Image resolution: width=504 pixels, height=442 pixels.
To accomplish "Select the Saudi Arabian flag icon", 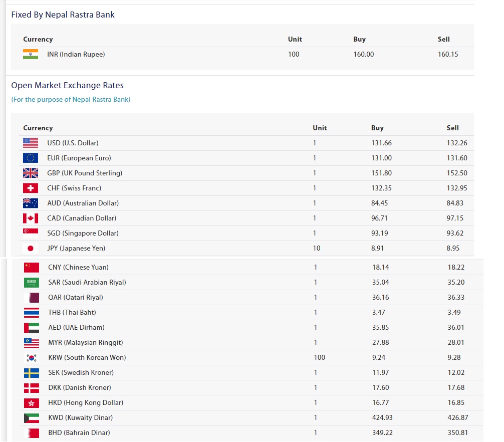I will pos(32,282).
